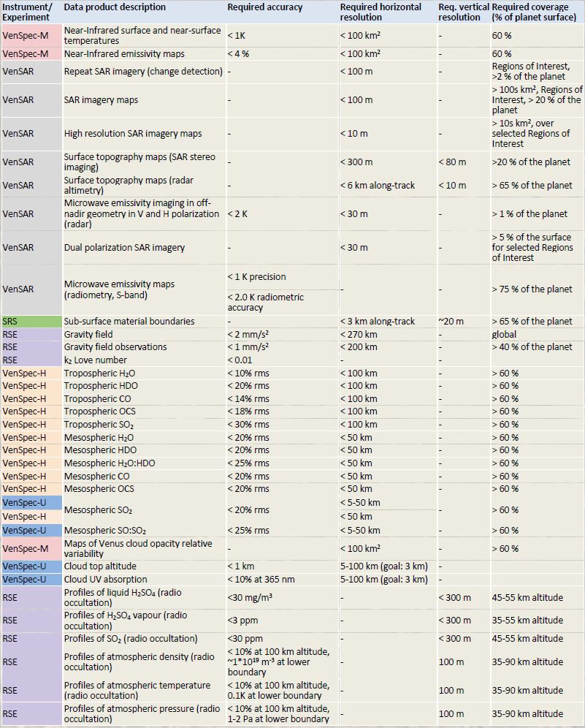Select the "< 200 km" horizontal resolution

point(359,346)
